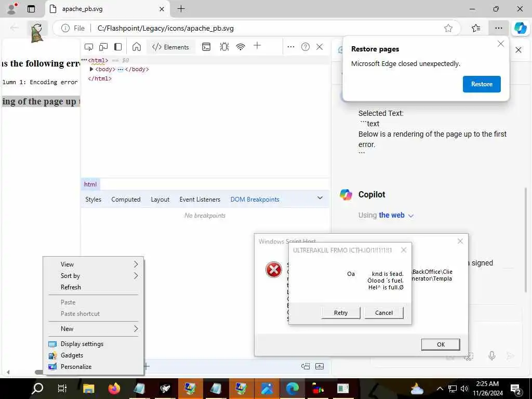Screen dimensions: 532x399
Task: Toggle the DevTools quick view dock icon
Action: (305, 366)
